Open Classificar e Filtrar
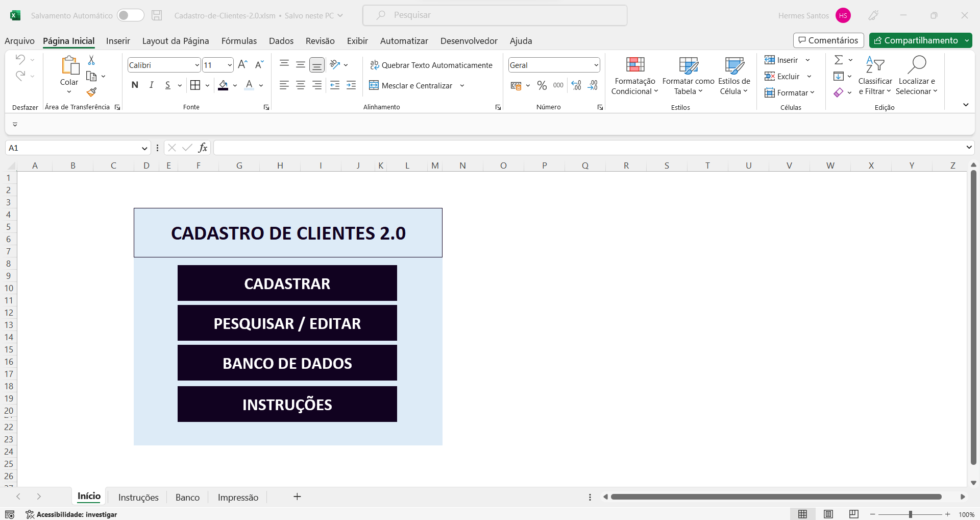Image resolution: width=980 pixels, height=520 pixels. tap(875, 76)
